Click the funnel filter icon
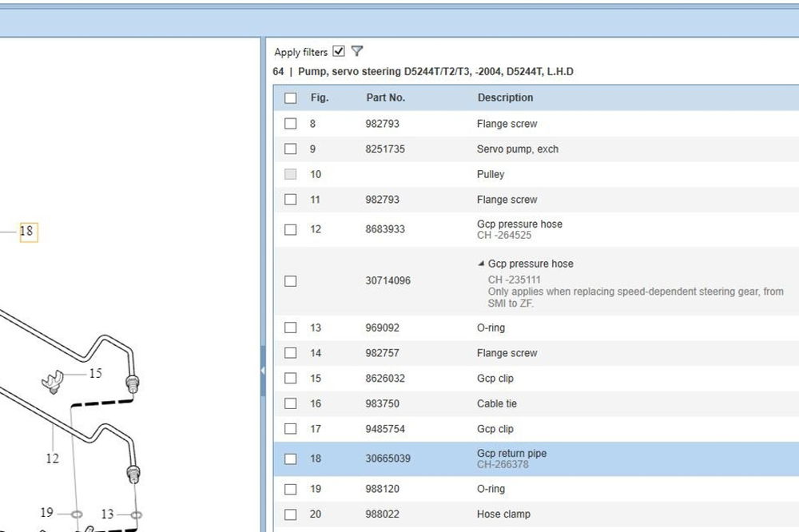This screenshot has height=532, width=799. (357, 51)
